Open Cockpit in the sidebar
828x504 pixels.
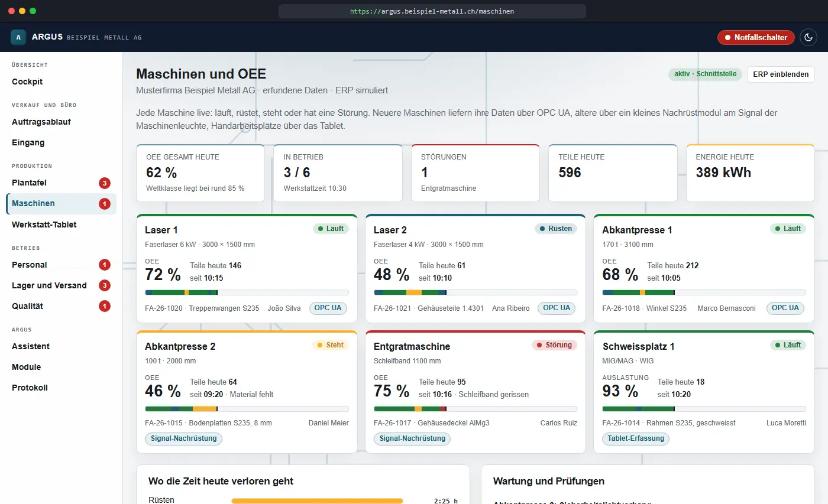[x=61, y=82]
